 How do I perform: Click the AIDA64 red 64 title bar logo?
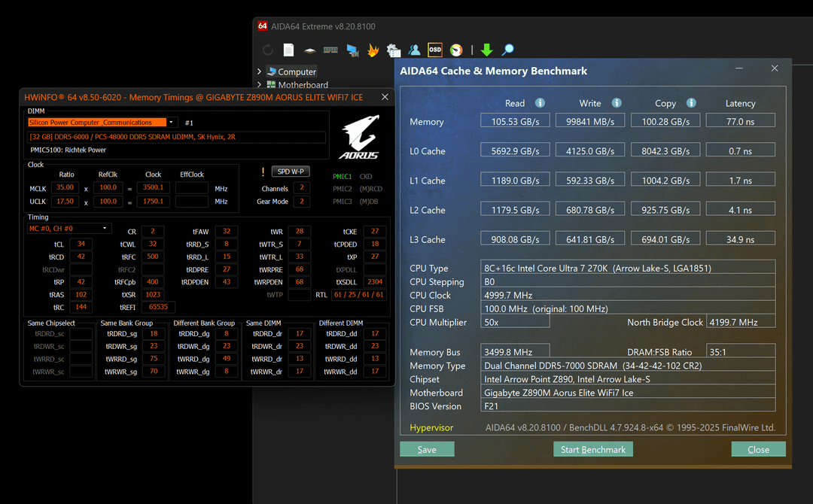click(263, 26)
